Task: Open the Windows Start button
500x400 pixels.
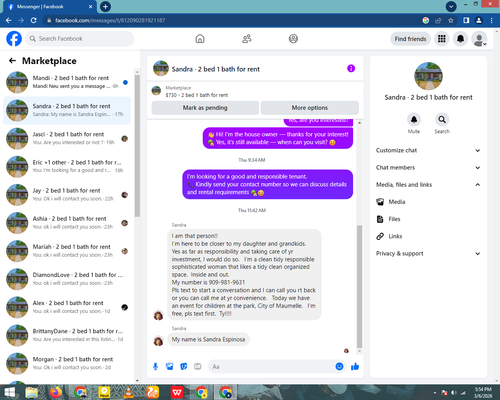Action: 10,392
